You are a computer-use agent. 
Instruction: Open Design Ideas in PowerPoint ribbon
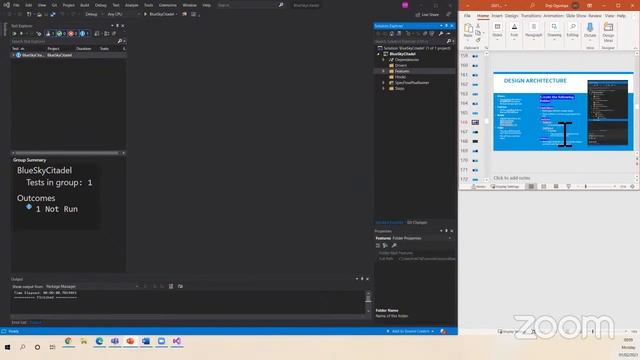click(x=608, y=32)
